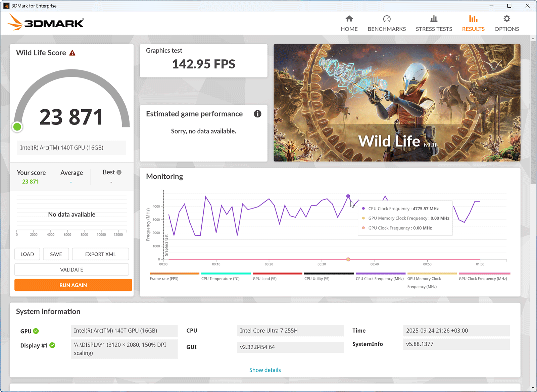This screenshot has width=537, height=392.
Task: Click the Wild Life benchmark artwork image
Action: click(x=397, y=103)
